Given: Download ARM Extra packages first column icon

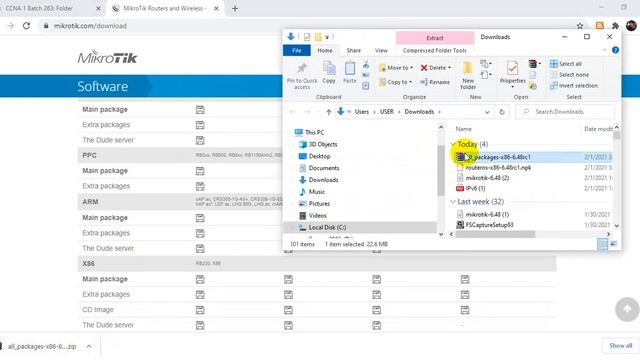Looking at the screenshot, I should pyautogui.click(x=200, y=233).
